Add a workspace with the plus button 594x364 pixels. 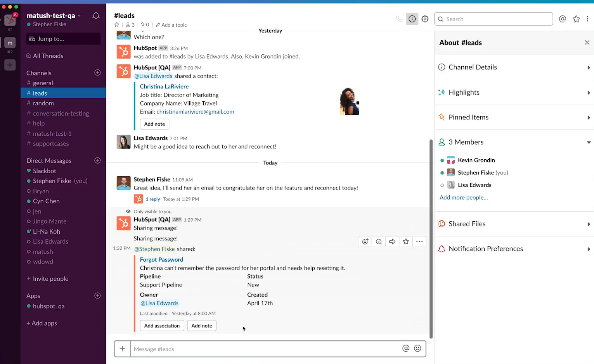[x=10, y=65]
